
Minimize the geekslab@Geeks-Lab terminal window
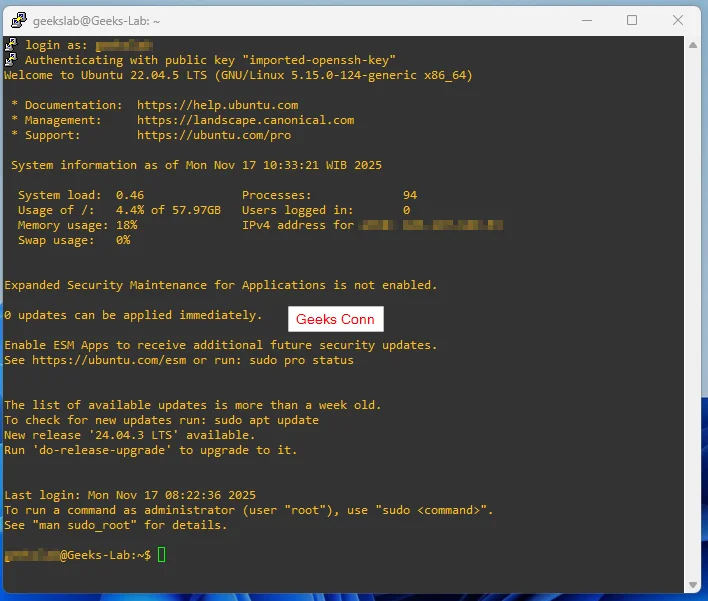(x=587, y=20)
